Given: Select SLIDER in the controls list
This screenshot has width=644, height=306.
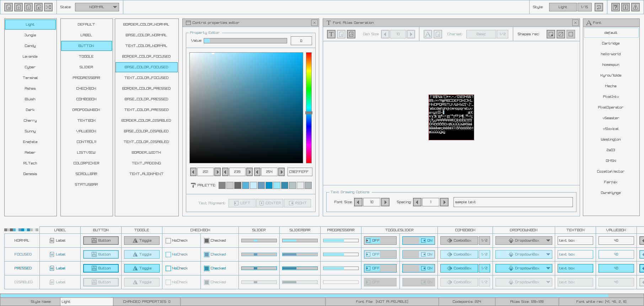Looking at the screenshot, I should pos(86,67).
